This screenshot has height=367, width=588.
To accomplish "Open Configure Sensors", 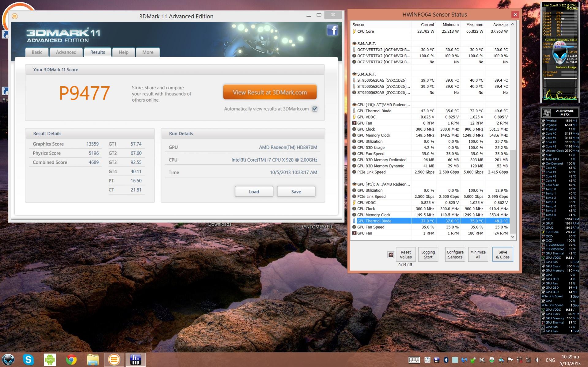I will [455, 255].
